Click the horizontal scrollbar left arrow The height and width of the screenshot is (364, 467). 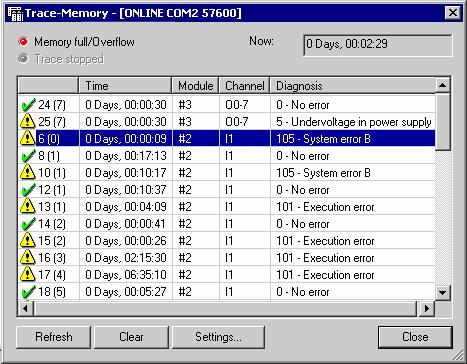(25, 308)
